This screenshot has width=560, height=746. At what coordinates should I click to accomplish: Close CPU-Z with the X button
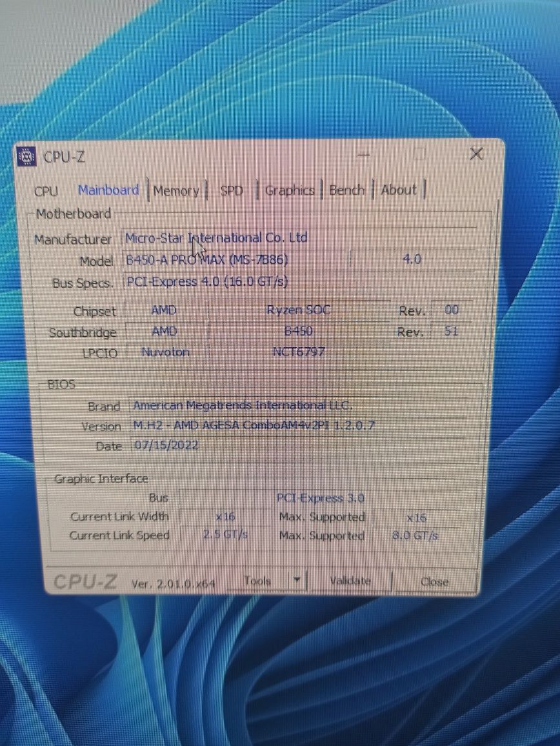tap(476, 154)
